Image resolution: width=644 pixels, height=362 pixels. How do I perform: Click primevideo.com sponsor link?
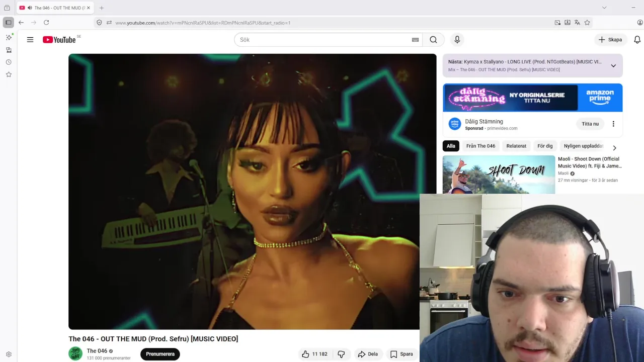pyautogui.click(x=502, y=128)
